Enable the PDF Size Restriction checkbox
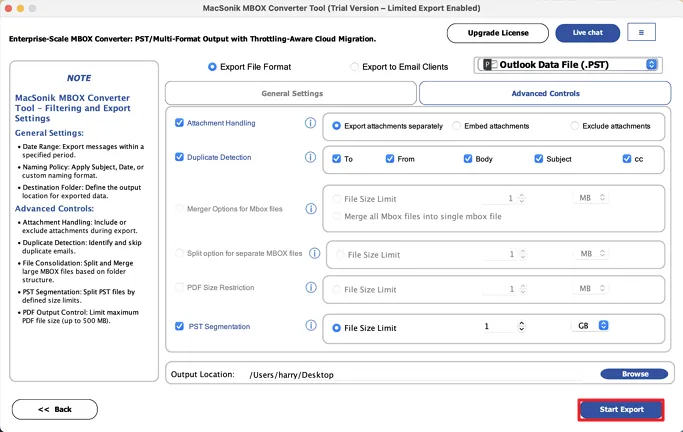 click(179, 287)
